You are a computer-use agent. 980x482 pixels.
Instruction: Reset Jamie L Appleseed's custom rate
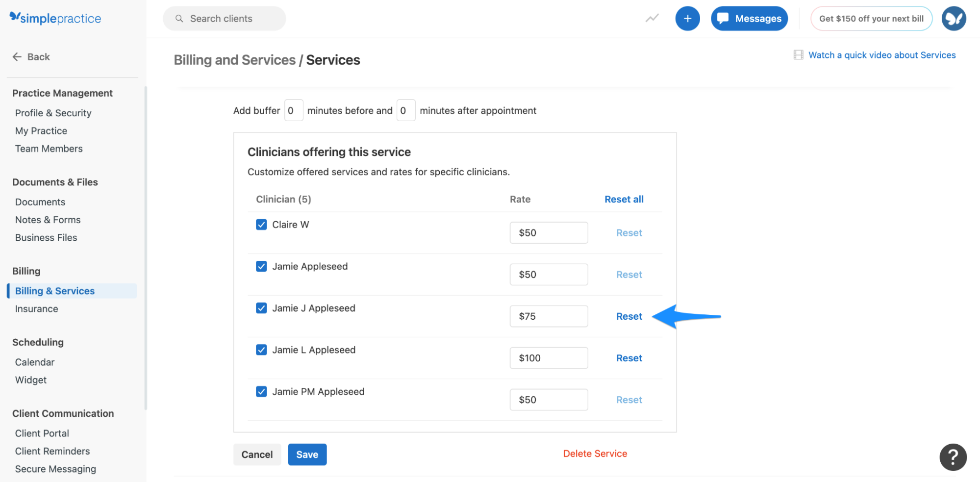click(629, 358)
